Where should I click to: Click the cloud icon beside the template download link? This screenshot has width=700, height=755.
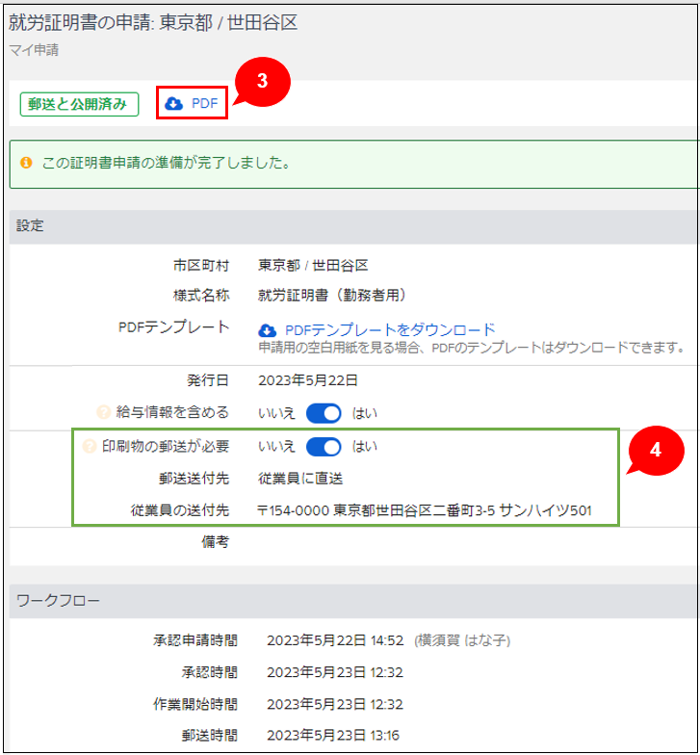(x=268, y=330)
